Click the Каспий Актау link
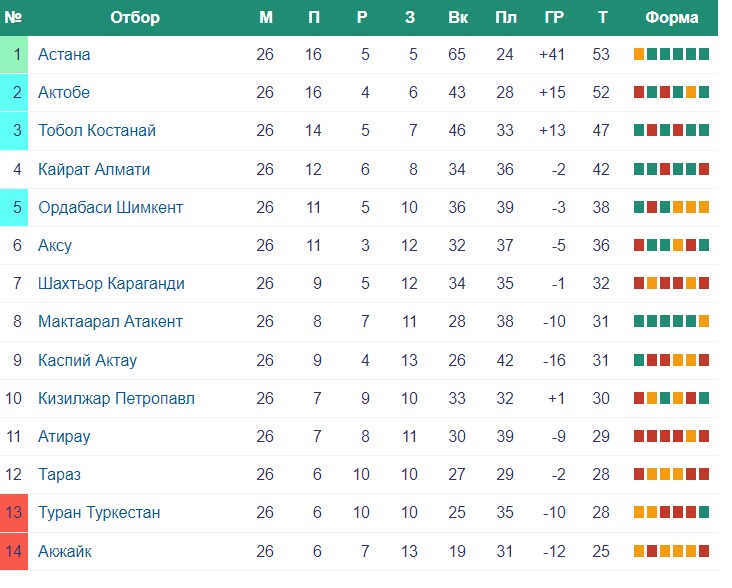This screenshot has width=732, height=588. tap(87, 360)
